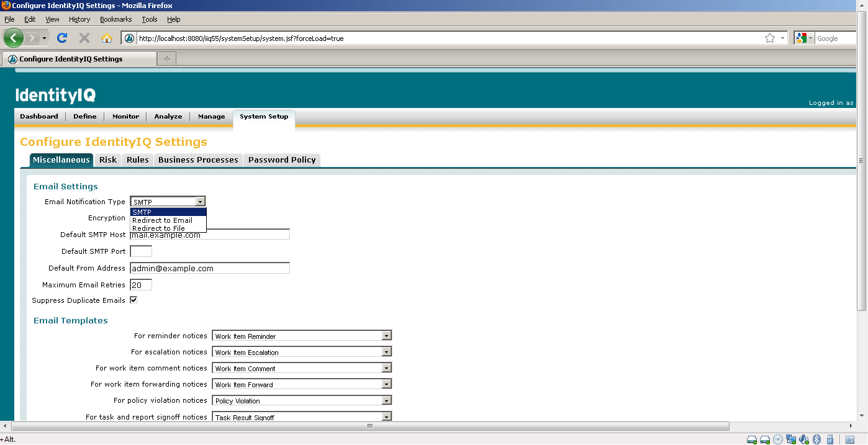868x445 pixels.
Task: Click the Forward navigation arrow
Action: (33, 38)
